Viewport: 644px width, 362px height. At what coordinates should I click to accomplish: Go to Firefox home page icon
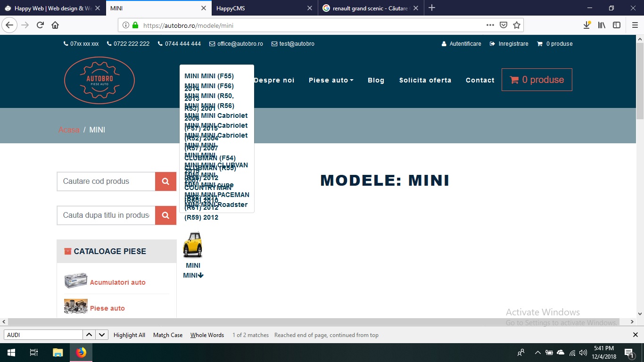55,25
